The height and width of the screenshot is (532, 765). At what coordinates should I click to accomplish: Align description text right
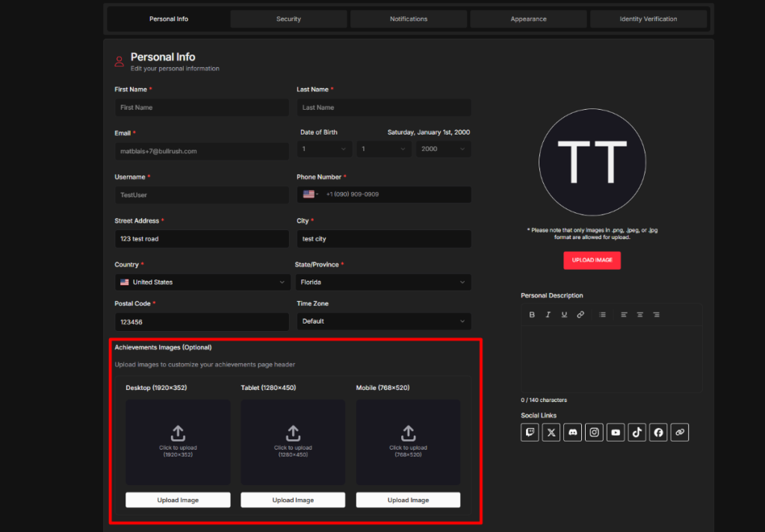(656, 315)
